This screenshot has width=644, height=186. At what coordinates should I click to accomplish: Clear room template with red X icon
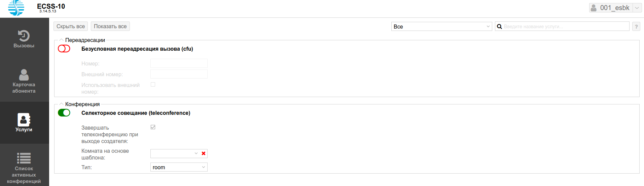coord(204,153)
